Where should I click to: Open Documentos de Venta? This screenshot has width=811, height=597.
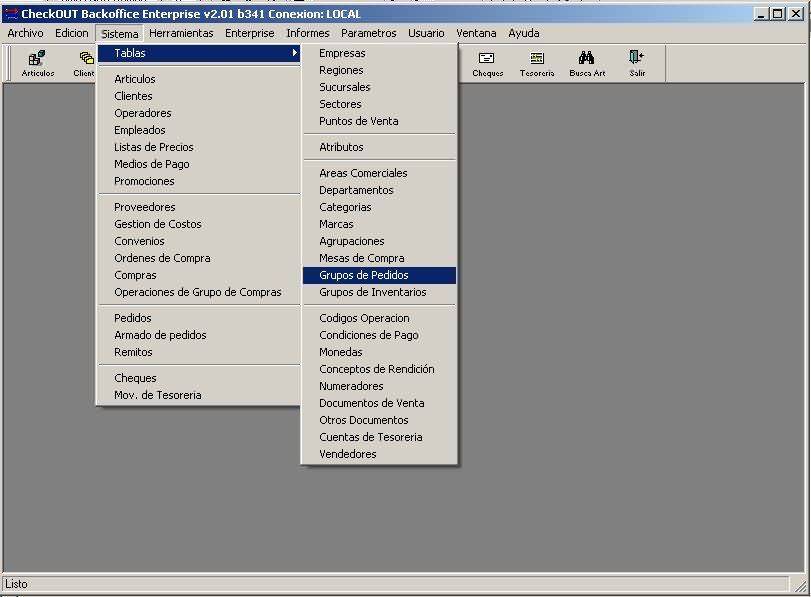click(379, 403)
